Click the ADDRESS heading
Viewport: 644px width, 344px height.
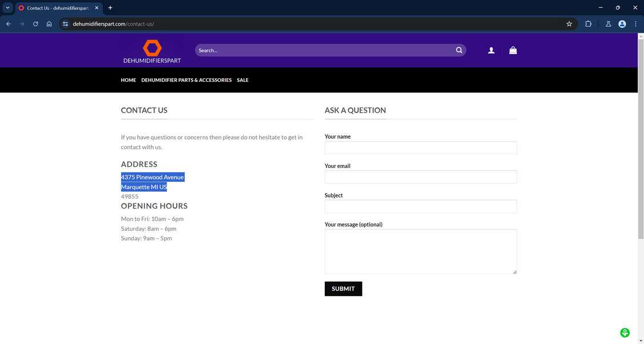click(139, 164)
